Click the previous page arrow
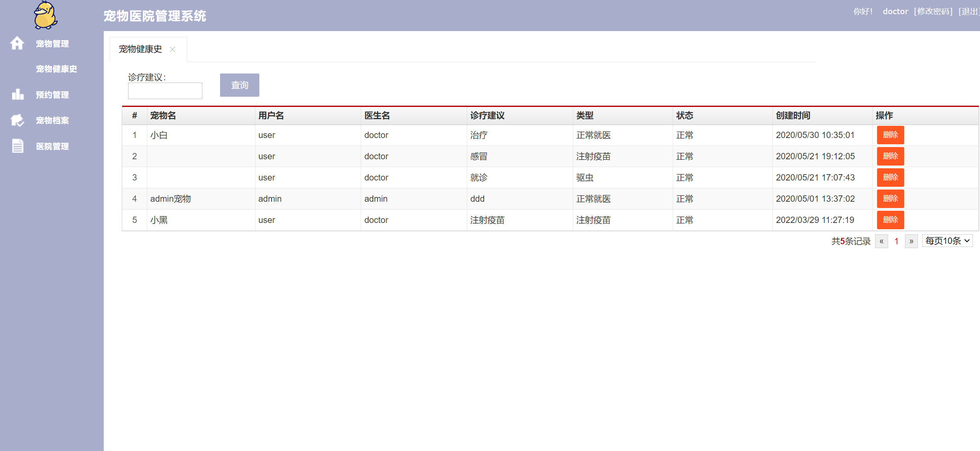This screenshot has height=451, width=980. (882, 241)
